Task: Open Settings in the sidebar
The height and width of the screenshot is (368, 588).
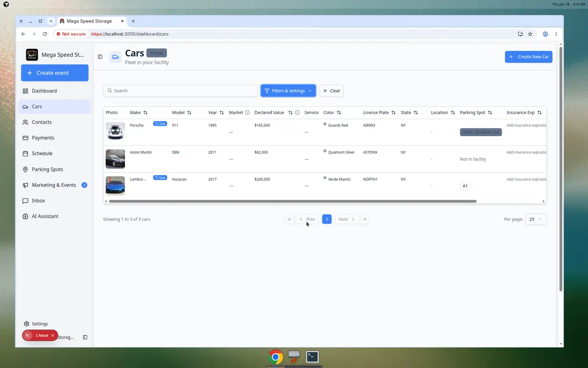Action: [55, 324]
